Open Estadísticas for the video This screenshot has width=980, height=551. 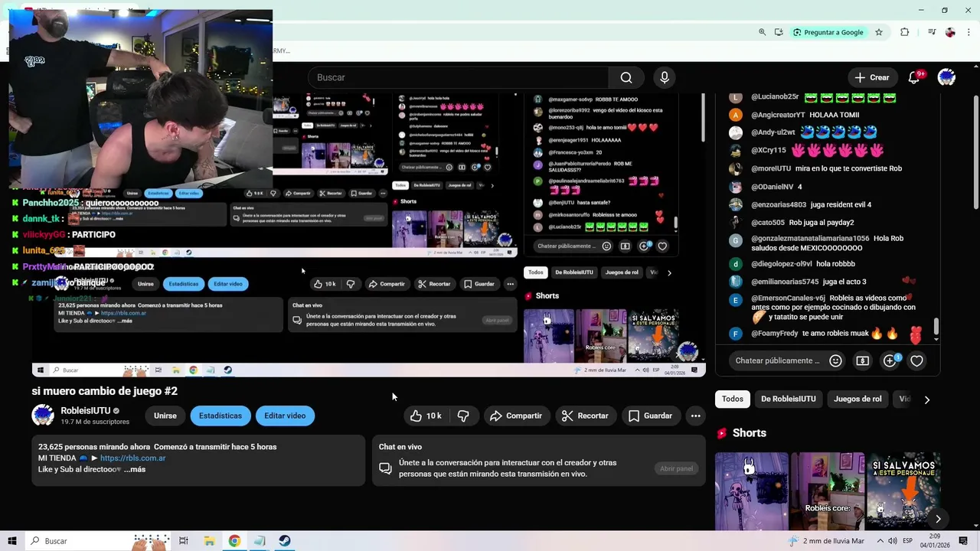220,416
